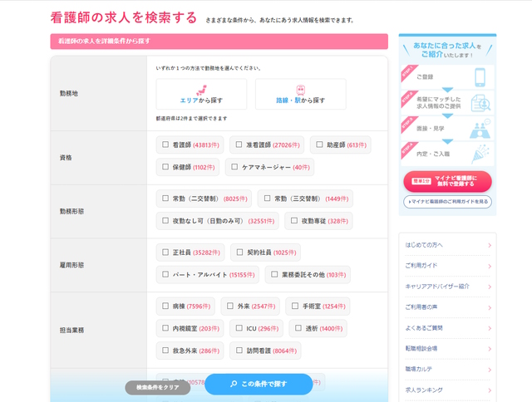Image resolution: width=532 pixels, height=402 pixels.
Task: Select 業務委託その他 checkbox
Action: click(274, 275)
